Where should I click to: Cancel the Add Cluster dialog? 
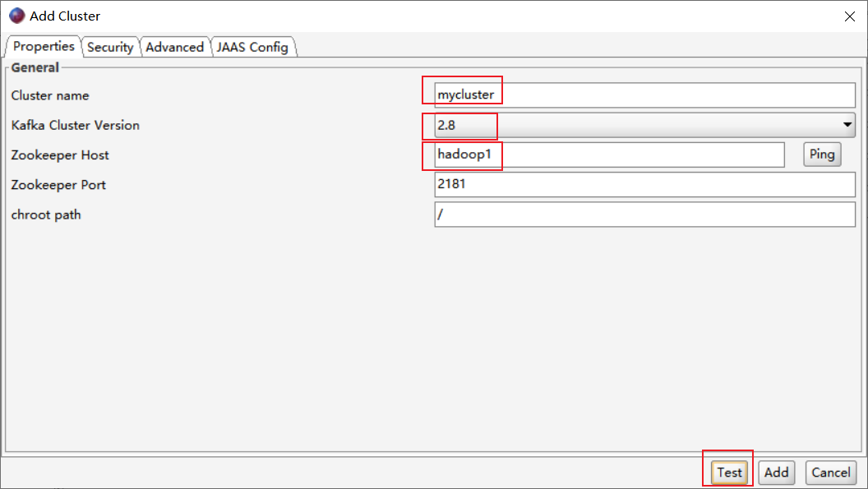pos(830,473)
